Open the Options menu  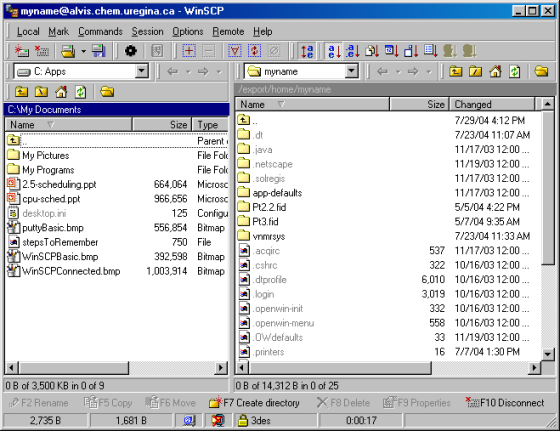tap(188, 31)
